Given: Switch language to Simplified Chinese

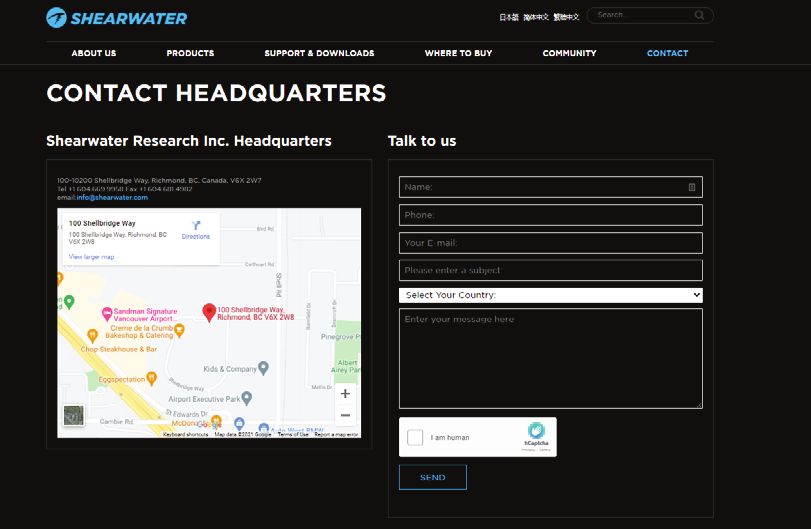Looking at the screenshot, I should pyautogui.click(x=535, y=17).
